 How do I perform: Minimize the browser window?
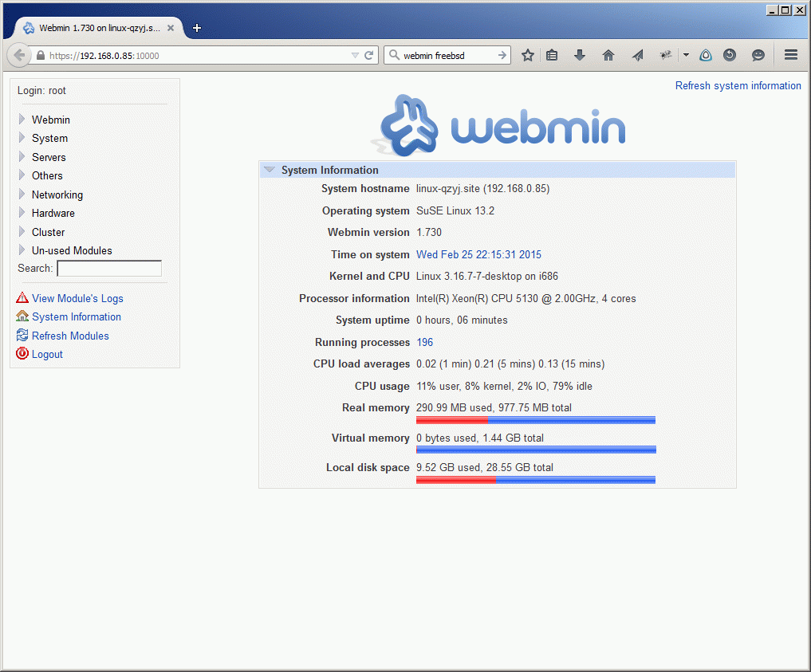pos(772,10)
